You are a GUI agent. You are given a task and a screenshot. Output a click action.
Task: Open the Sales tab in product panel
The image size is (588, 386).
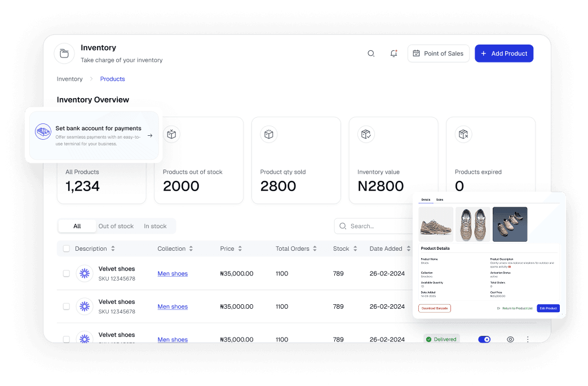[440, 199]
